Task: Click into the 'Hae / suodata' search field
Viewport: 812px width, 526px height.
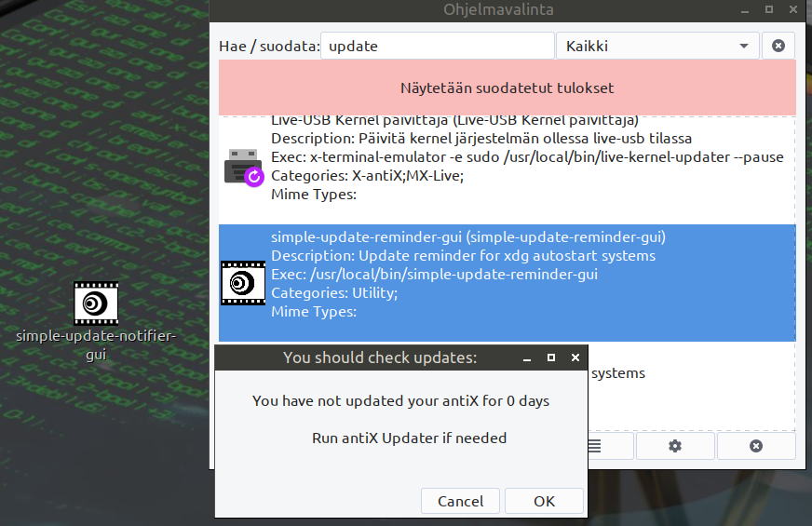Action: pos(438,46)
